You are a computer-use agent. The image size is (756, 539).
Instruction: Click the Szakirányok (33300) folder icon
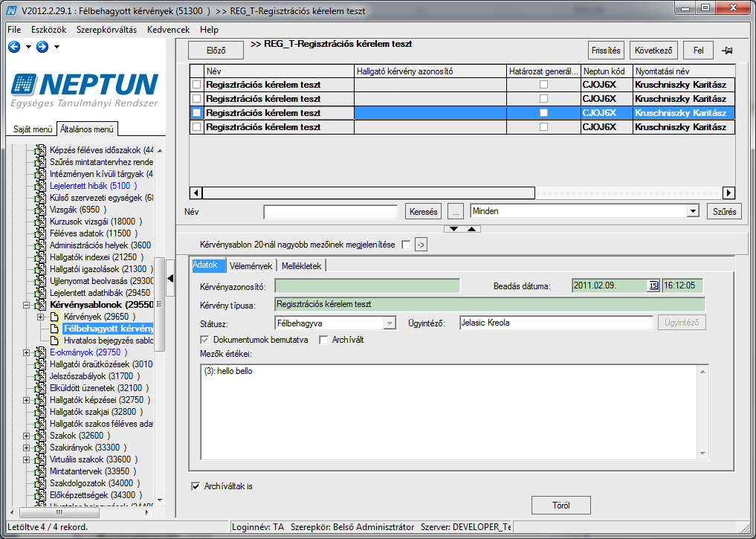click(x=40, y=448)
